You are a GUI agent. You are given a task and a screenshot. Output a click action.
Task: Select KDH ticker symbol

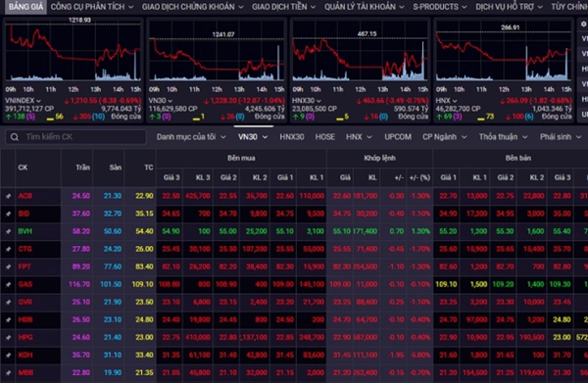click(25, 355)
